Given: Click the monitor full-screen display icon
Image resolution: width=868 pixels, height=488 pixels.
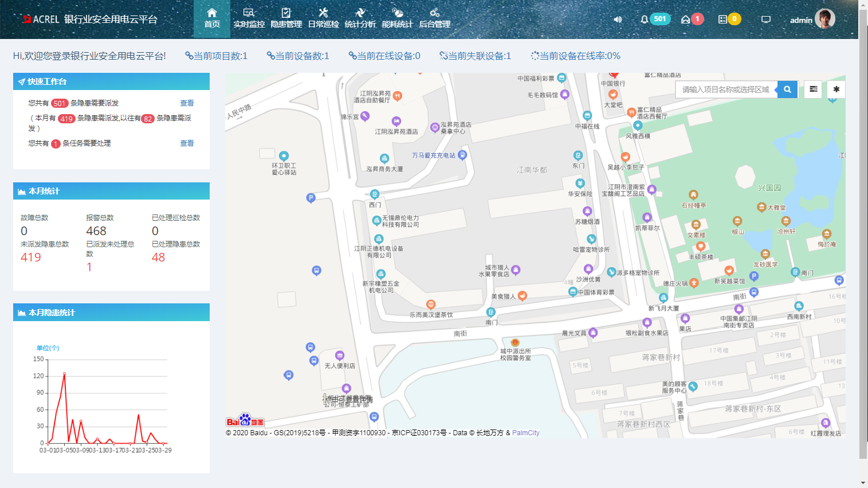Looking at the screenshot, I should click(765, 19).
